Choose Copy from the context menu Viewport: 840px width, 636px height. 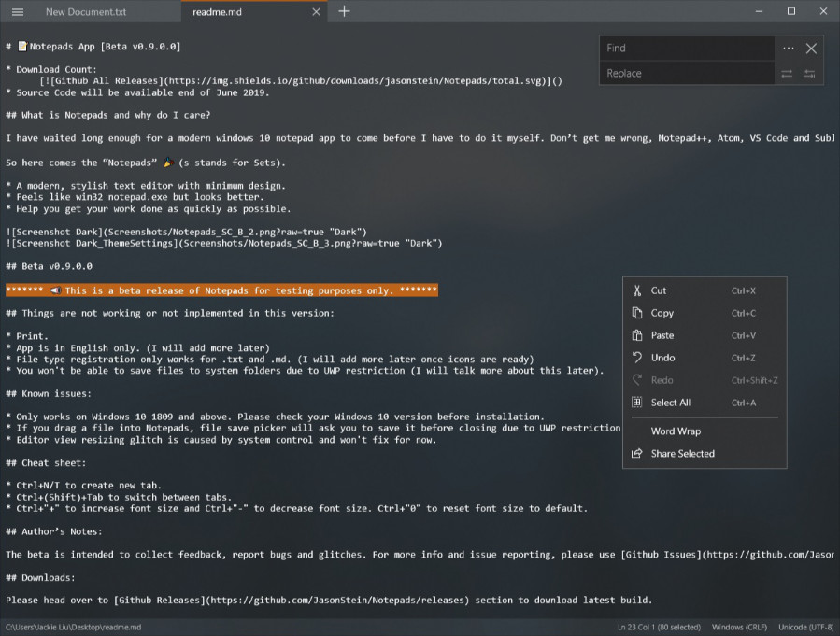(705, 313)
